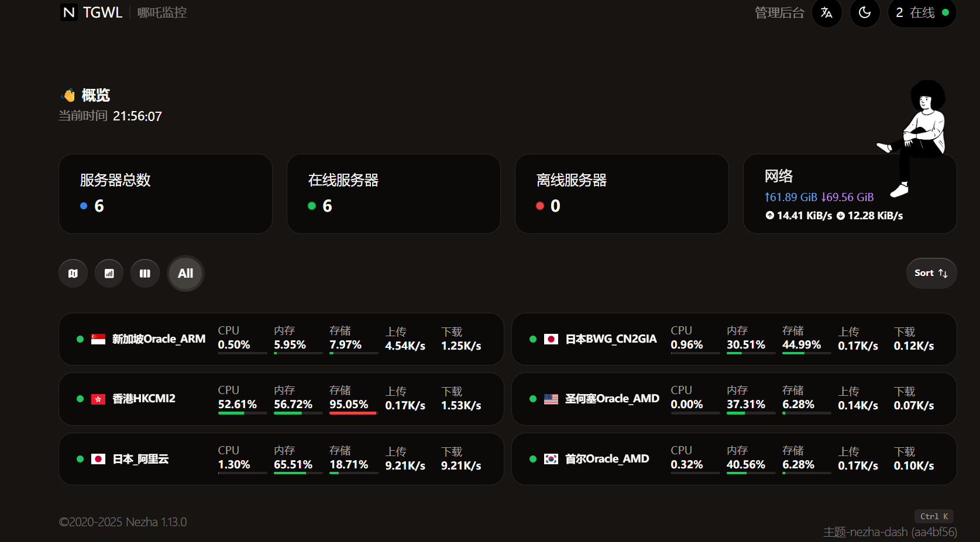The height and width of the screenshot is (542, 980).
Task: Toggle the column layout view icon
Action: tap(145, 273)
